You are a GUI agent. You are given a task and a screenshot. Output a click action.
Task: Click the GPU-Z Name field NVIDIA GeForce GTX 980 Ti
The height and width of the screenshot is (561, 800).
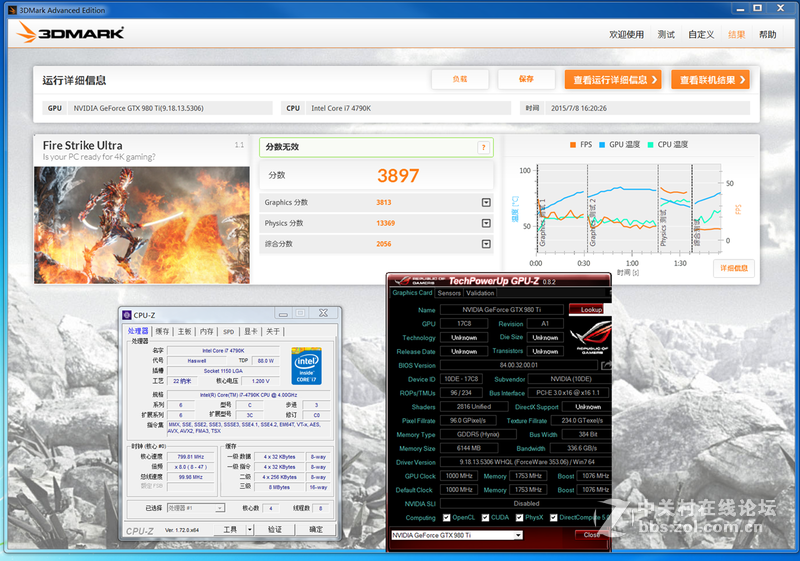tap(502, 310)
